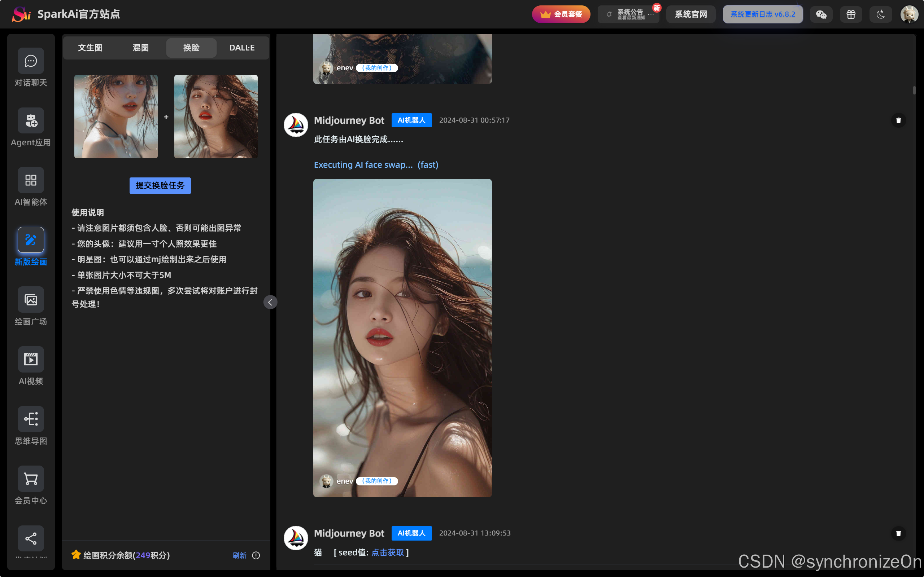Click the left source face thumbnail
Image resolution: width=924 pixels, height=577 pixels.
(116, 116)
